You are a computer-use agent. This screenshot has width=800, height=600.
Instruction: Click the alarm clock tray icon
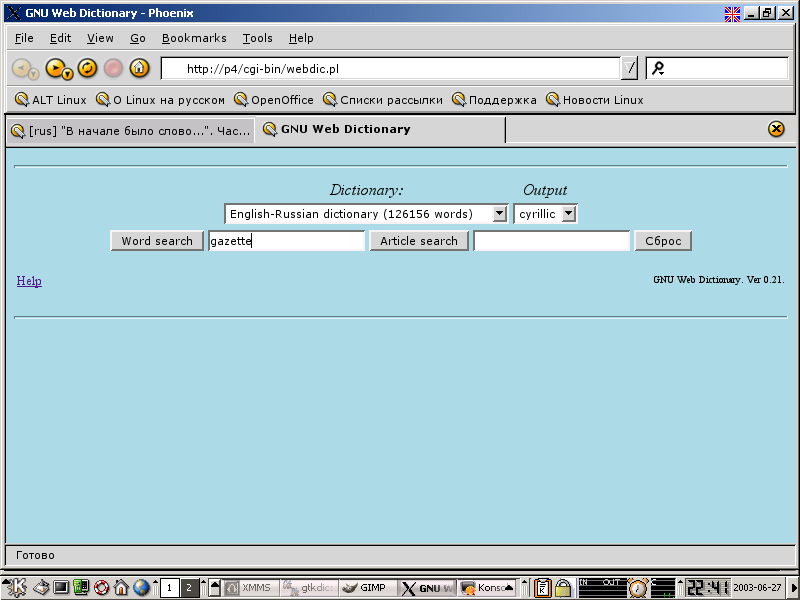tap(638, 588)
